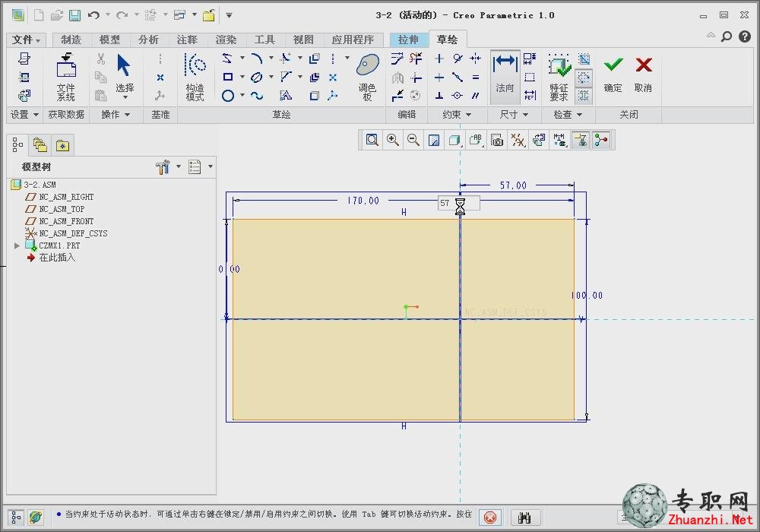Image resolution: width=760 pixels, height=532 pixels.
Task: Select the circle sketch tool
Action: 228,96
